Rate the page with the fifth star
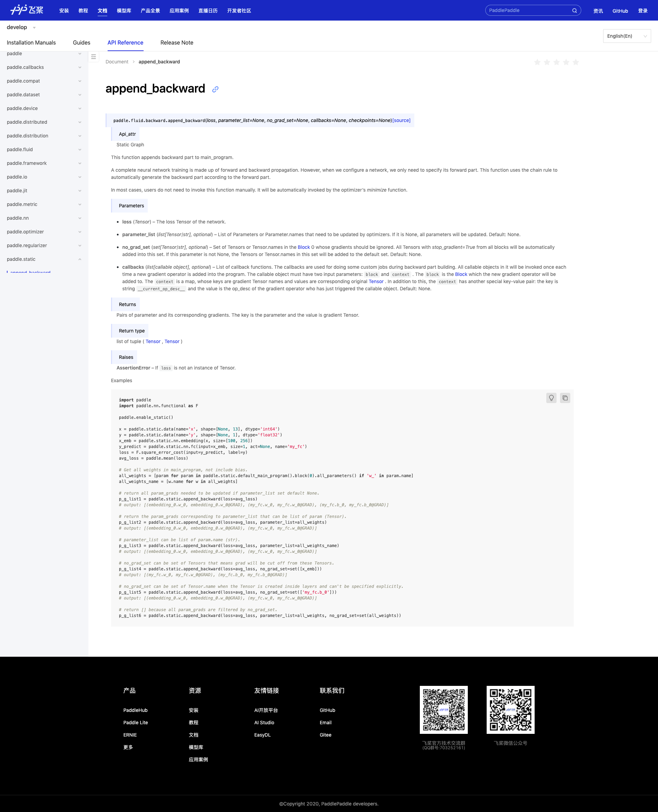 (x=575, y=62)
